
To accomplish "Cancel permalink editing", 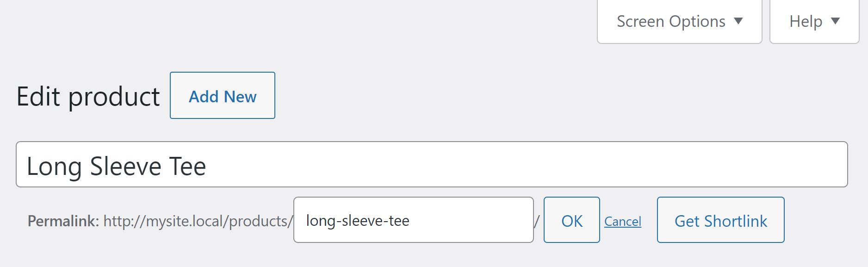I will [622, 221].
